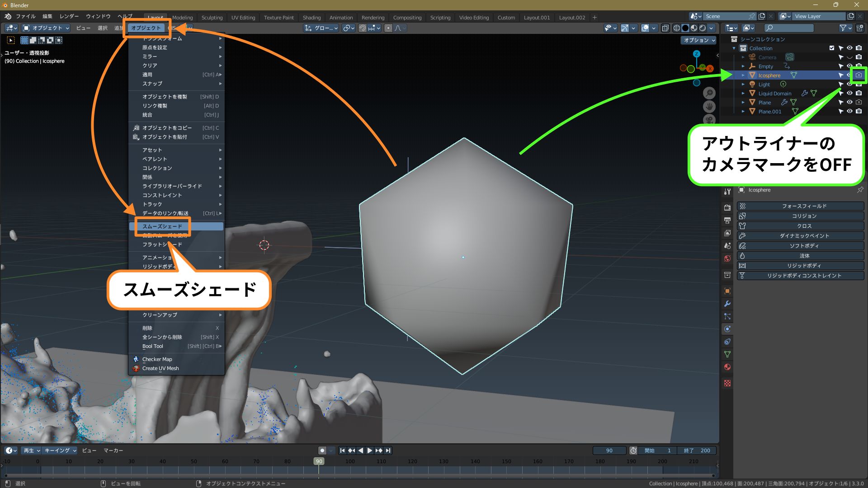Click the end frame 200 field

click(697, 450)
